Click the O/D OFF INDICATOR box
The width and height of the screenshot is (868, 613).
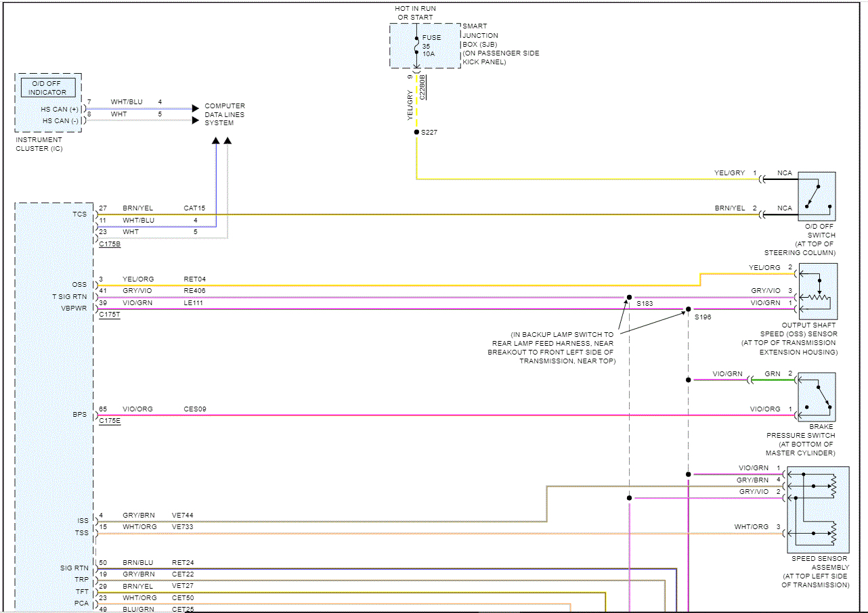(47, 88)
